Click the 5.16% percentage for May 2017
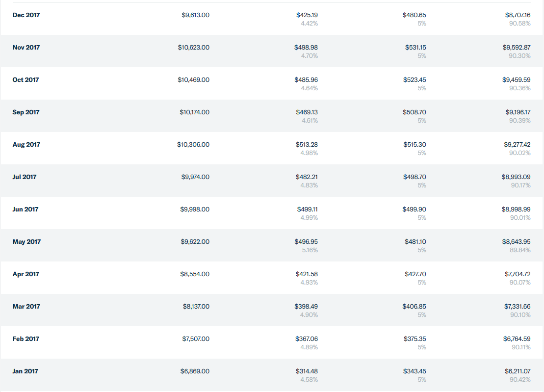Screen dimensions: 544x392 pyautogui.click(x=310, y=250)
